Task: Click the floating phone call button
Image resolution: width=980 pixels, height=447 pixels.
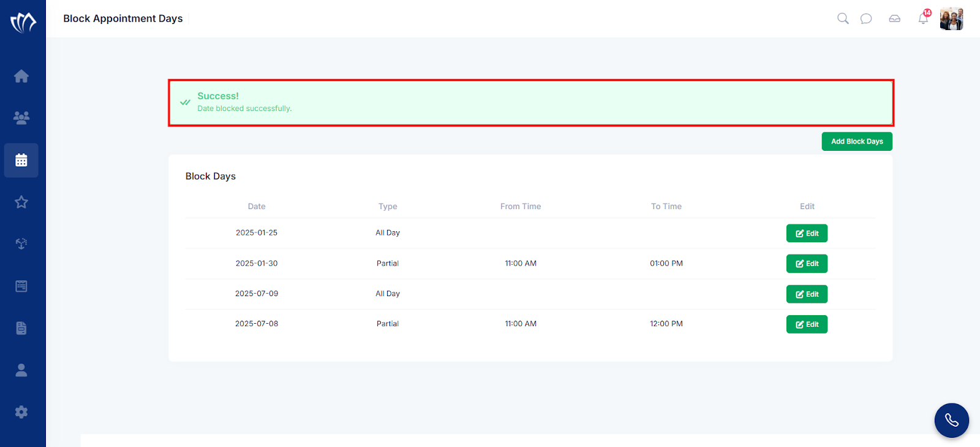Action: pyautogui.click(x=952, y=420)
